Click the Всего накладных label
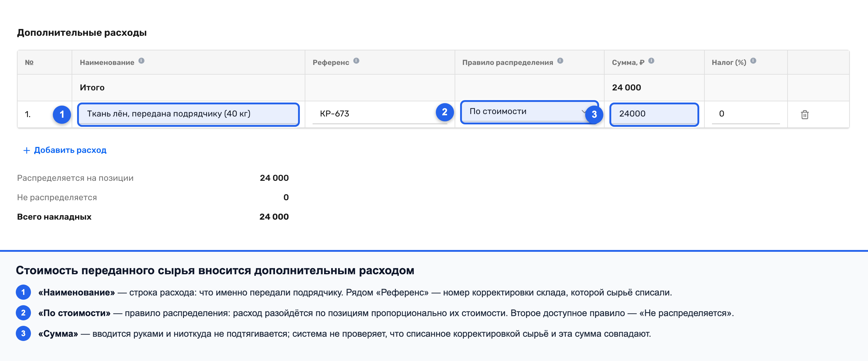Screen dimensions: 868x361 click(54, 217)
